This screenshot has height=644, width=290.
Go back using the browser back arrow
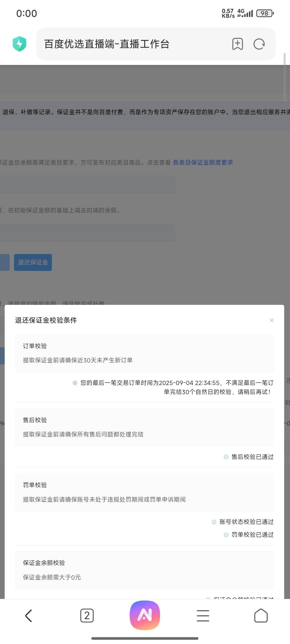pos(28,616)
